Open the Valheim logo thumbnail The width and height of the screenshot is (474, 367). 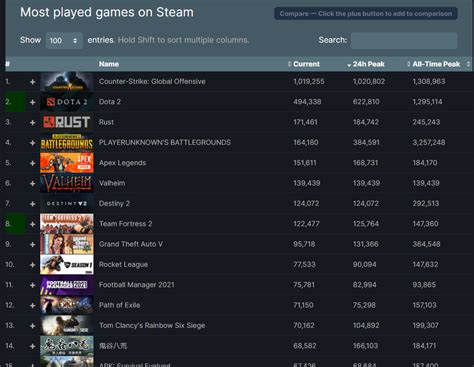click(67, 183)
